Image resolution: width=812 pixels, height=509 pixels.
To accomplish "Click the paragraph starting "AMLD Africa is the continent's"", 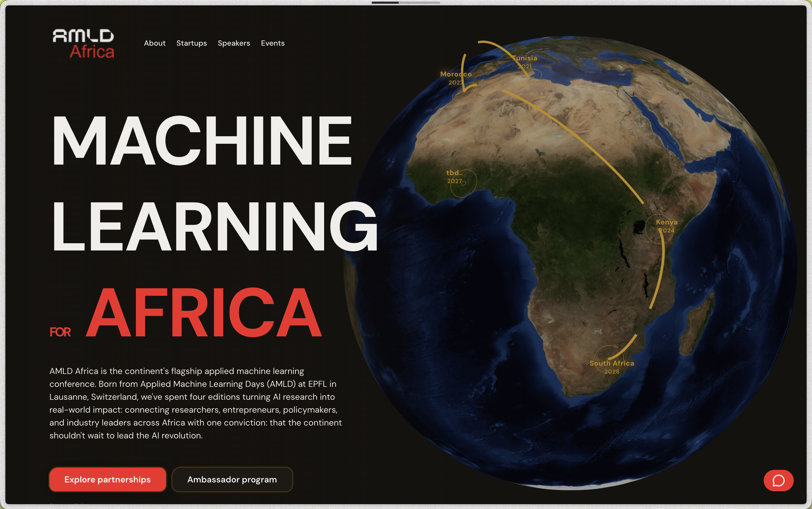I will (x=195, y=403).
